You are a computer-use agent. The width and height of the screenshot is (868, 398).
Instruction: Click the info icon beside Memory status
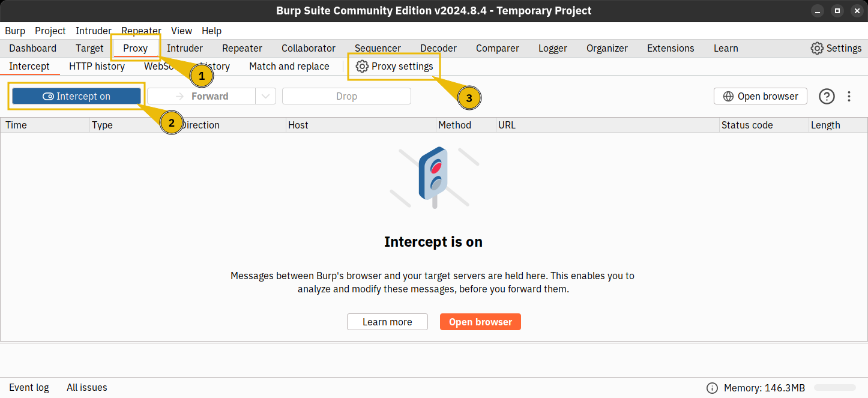coord(712,388)
